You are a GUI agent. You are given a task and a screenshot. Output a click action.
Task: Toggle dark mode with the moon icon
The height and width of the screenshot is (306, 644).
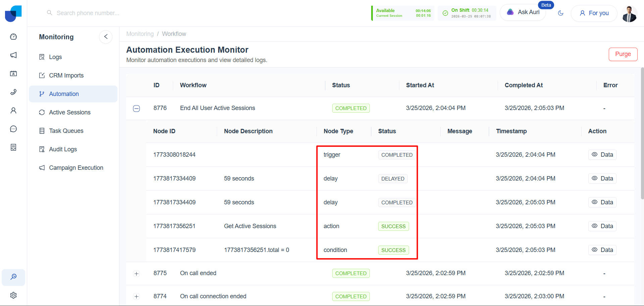(561, 13)
